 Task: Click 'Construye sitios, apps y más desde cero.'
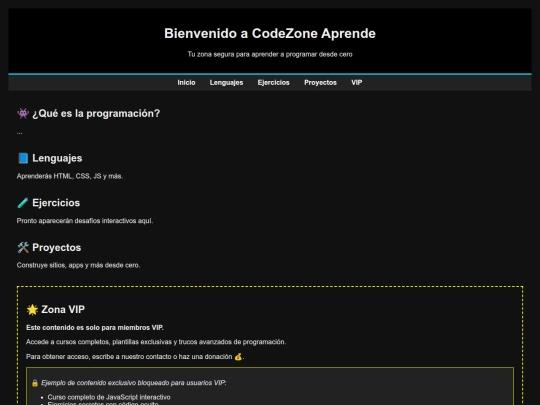tap(78, 265)
